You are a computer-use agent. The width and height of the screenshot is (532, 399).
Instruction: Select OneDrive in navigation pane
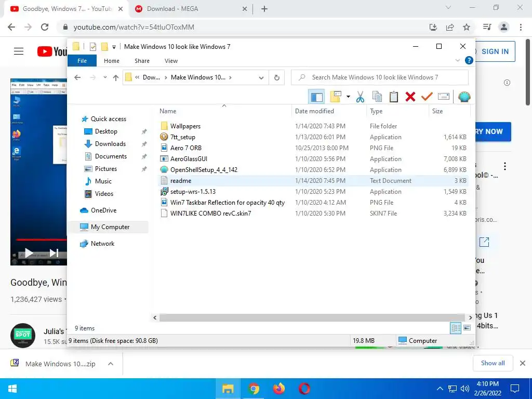(103, 210)
